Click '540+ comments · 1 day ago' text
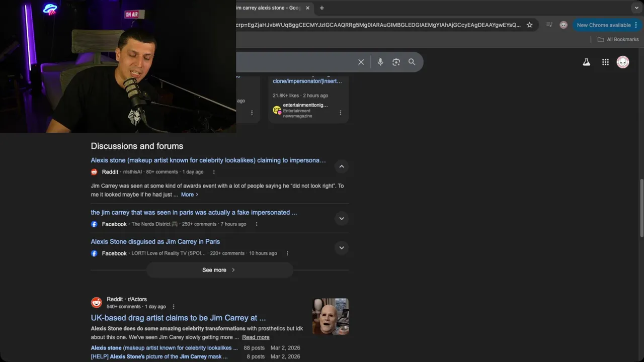Screen dimensions: 644x362 (x=136, y=307)
